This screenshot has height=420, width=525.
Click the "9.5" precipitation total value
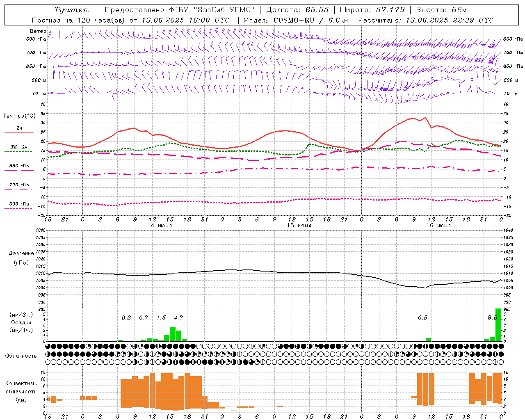coord(492,317)
